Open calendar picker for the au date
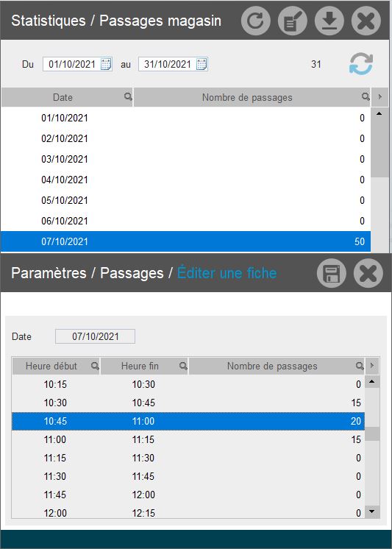 [x=202, y=64]
